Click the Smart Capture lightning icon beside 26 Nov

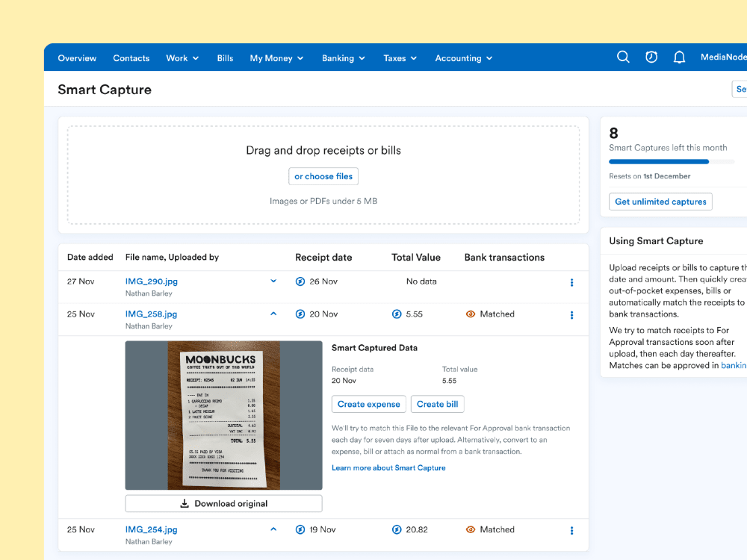[x=300, y=281]
